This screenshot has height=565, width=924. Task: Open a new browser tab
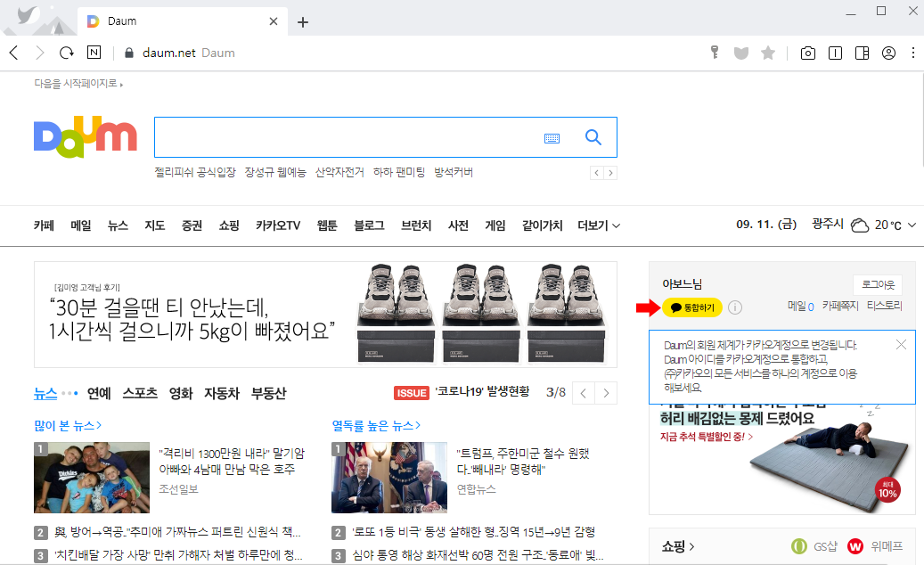303,22
